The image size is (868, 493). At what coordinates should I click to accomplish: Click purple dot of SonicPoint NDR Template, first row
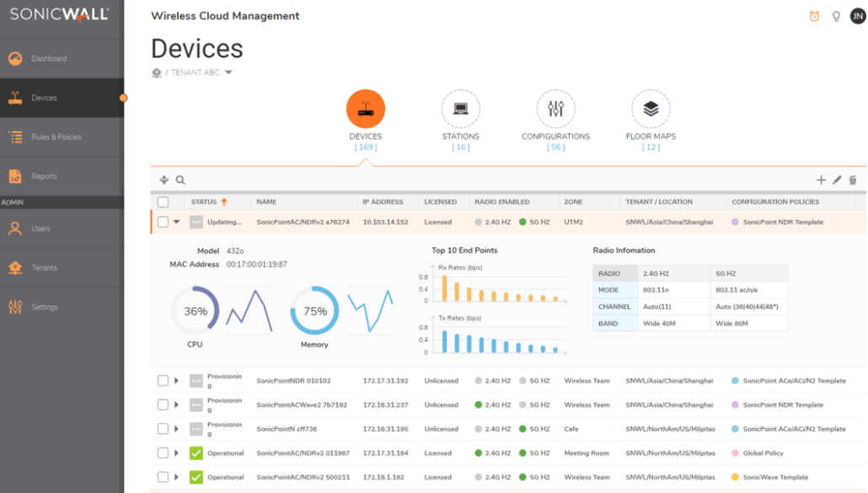click(735, 222)
